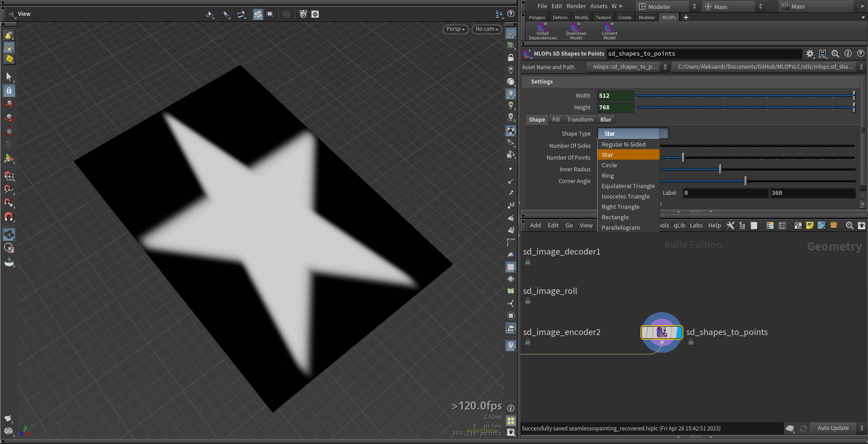The width and height of the screenshot is (868, 444).
Task: Open mlops::sd_shapes_to_p asset name dropdown
Action: click(x=627, y=67)
